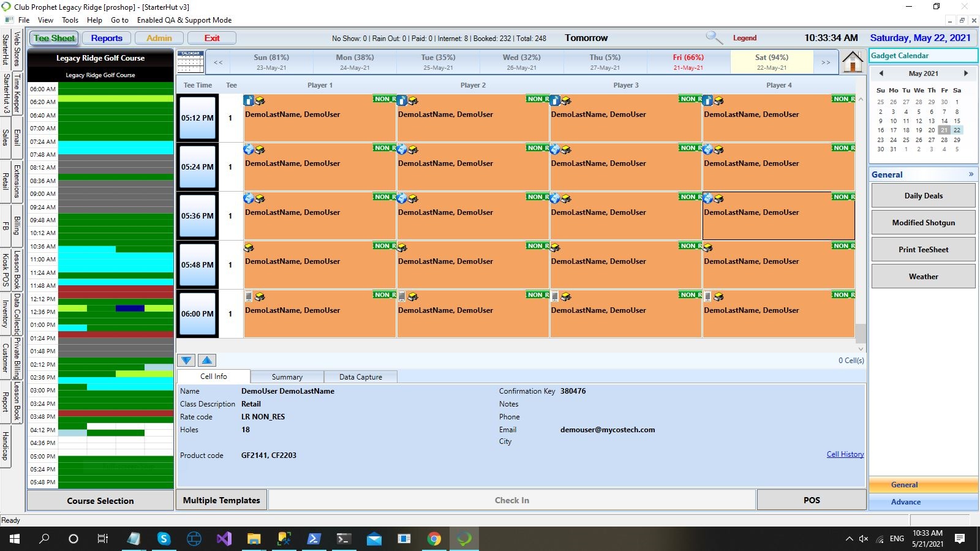Show previous days with << arrow
This screenshot has width=980, height=551.
218,62
